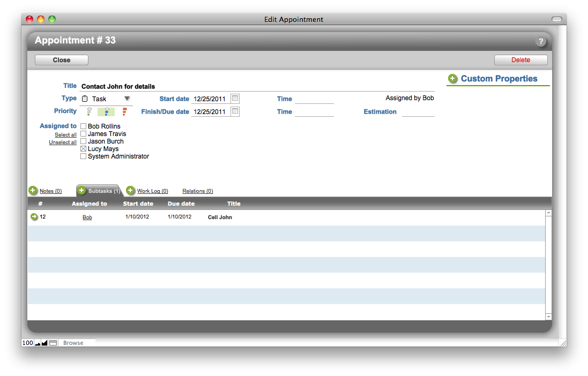Check the Jason Burch checkbox

(83, 141)
